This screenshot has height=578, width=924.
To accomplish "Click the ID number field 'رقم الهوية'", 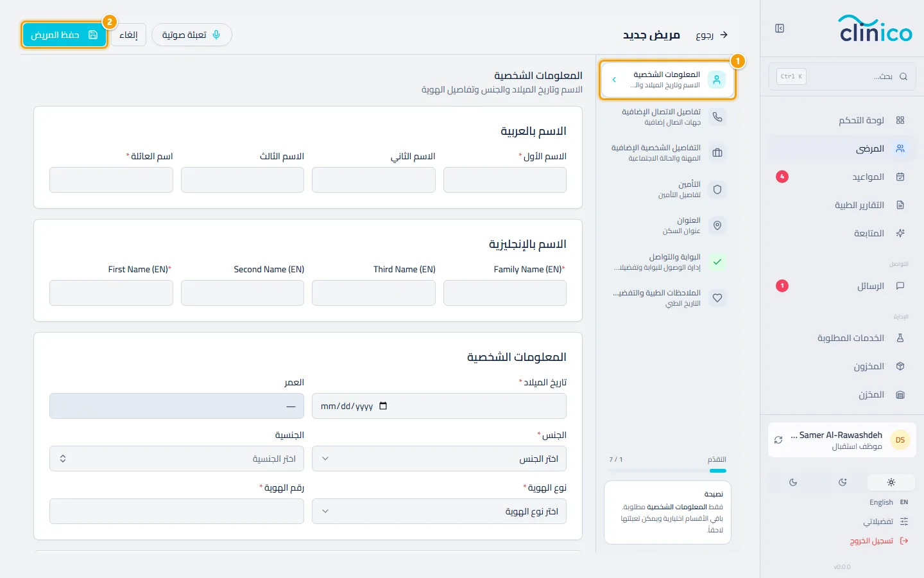I will 176,511.
